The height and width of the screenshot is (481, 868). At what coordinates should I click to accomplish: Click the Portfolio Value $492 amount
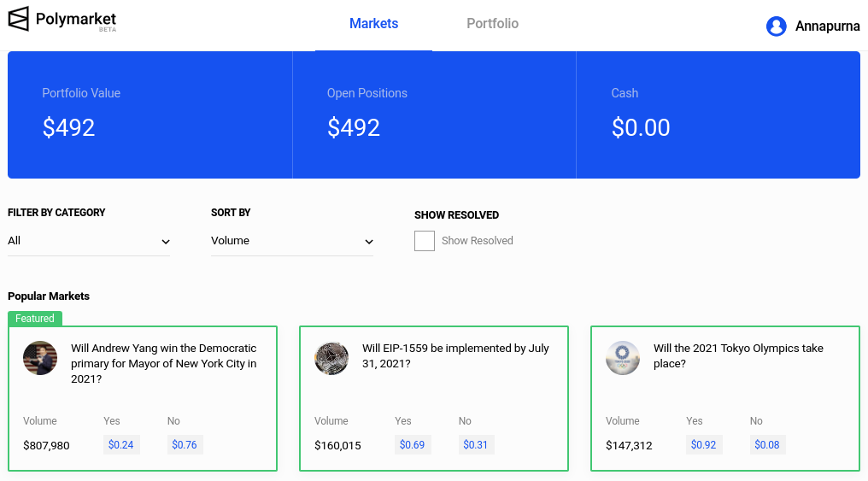(x=68, y=128)
